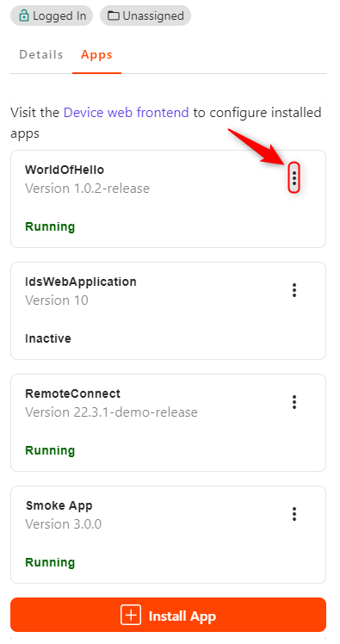Viewport: 340px width, 644px height.
Task: Open the Device web frontend link
Action: 126,112
